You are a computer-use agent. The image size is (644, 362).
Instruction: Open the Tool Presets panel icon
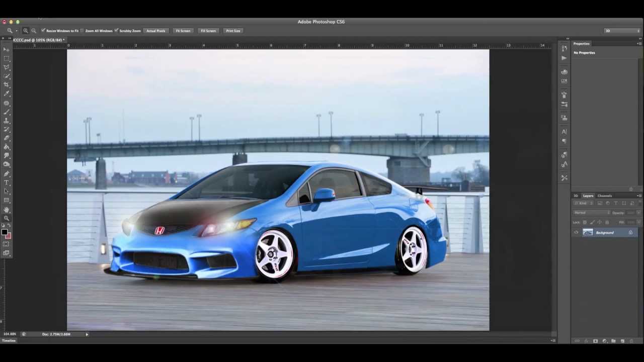coord(564,177)
